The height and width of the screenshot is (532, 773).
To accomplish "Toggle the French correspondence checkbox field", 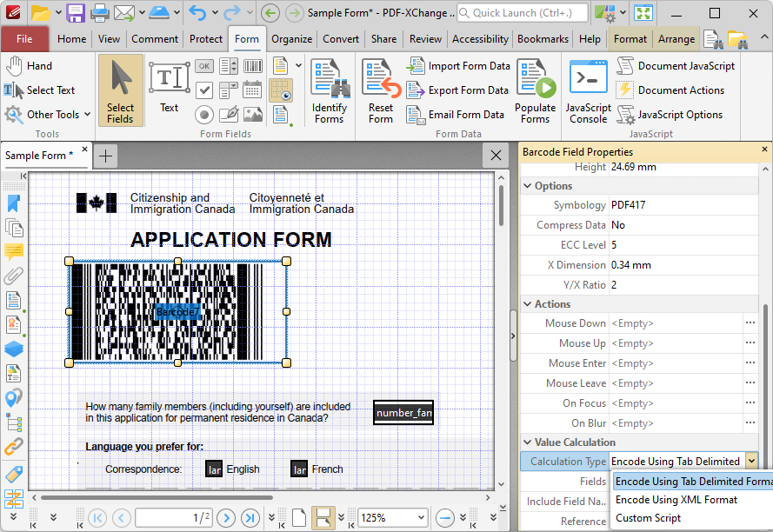I will (x=299, y=469).
